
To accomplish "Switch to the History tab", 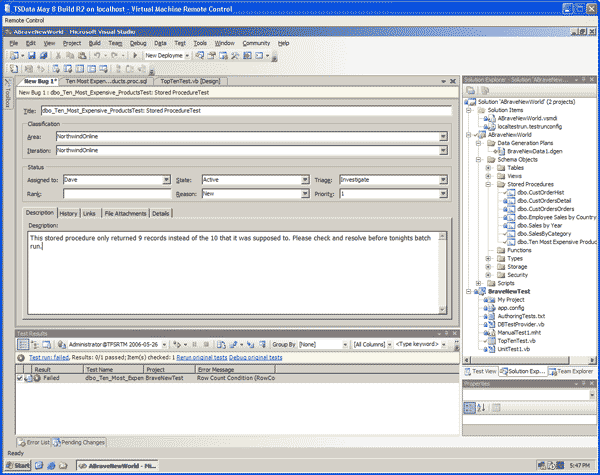I will pyautogui.click(x=68, y=214).
